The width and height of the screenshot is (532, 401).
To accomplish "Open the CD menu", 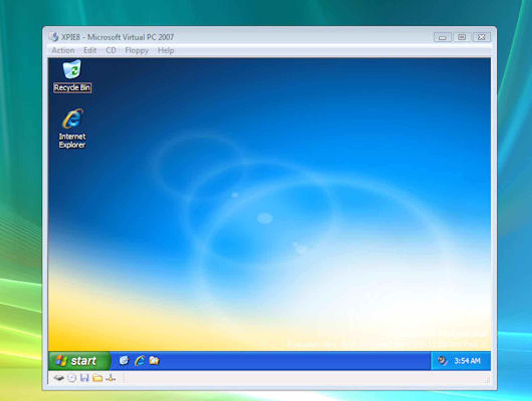I will 111,50.
